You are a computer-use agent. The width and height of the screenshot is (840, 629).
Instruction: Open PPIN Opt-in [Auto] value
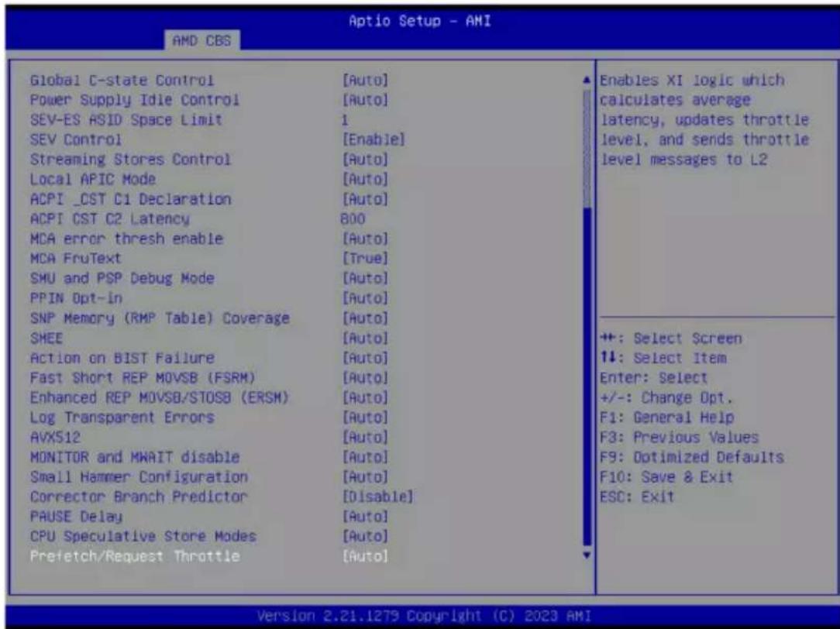click(x=365, y=298)
